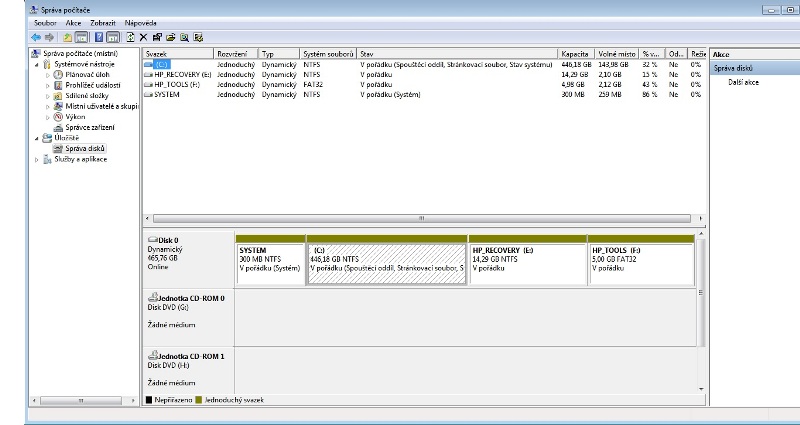Collapse the Systémové nástroje tree node
Viewport: 800px width, 425px height.
pos(36,64)
